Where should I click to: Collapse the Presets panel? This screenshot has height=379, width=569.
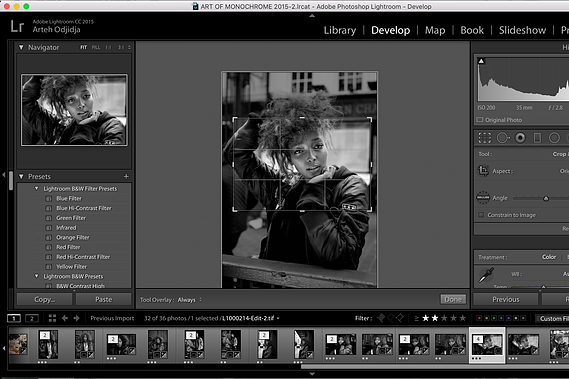tap(21, 176)
